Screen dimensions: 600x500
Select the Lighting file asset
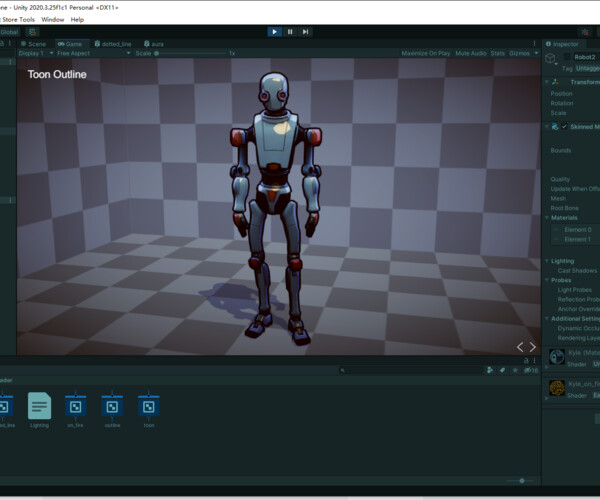tap(39, 410)
